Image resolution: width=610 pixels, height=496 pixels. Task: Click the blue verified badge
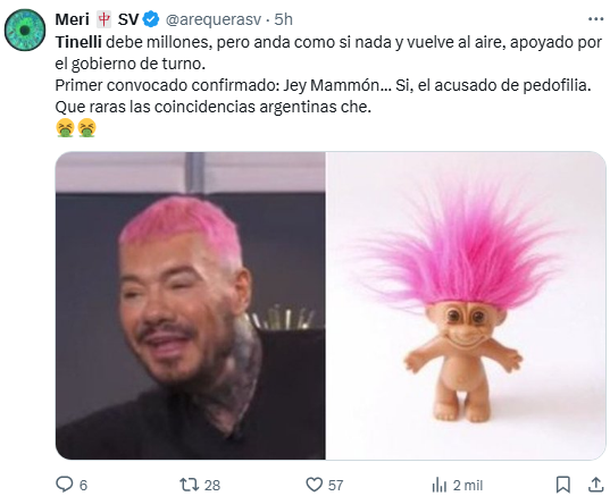click(151, 19)
